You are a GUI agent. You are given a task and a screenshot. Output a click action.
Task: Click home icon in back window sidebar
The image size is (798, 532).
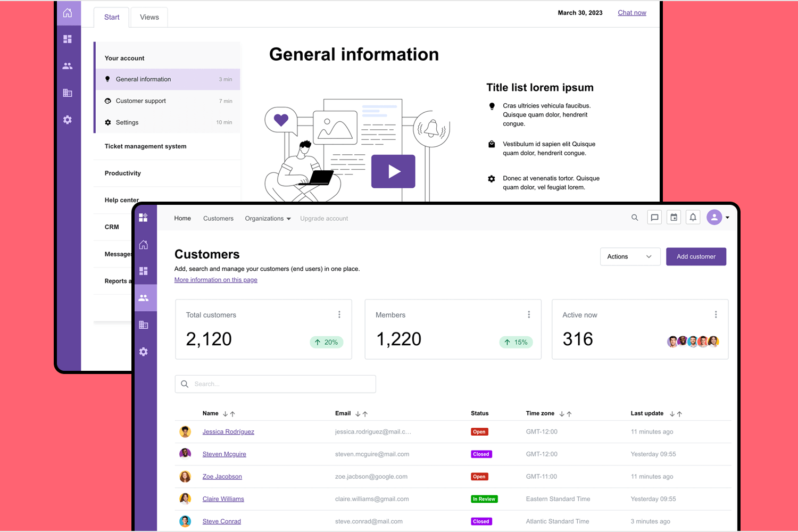click(x=68, y=13)
